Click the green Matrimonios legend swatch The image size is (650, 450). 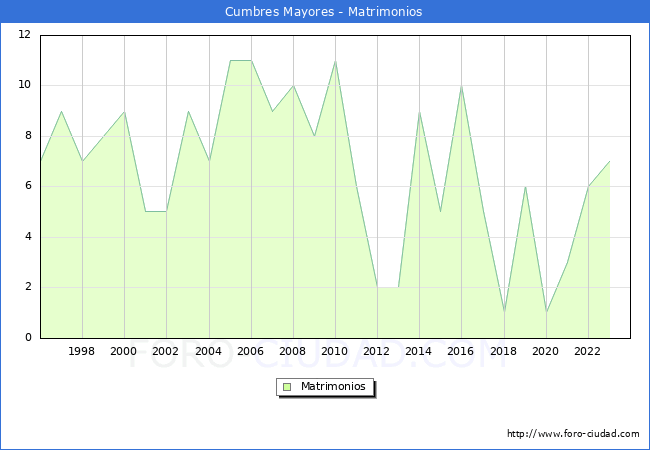pos(287,387)
